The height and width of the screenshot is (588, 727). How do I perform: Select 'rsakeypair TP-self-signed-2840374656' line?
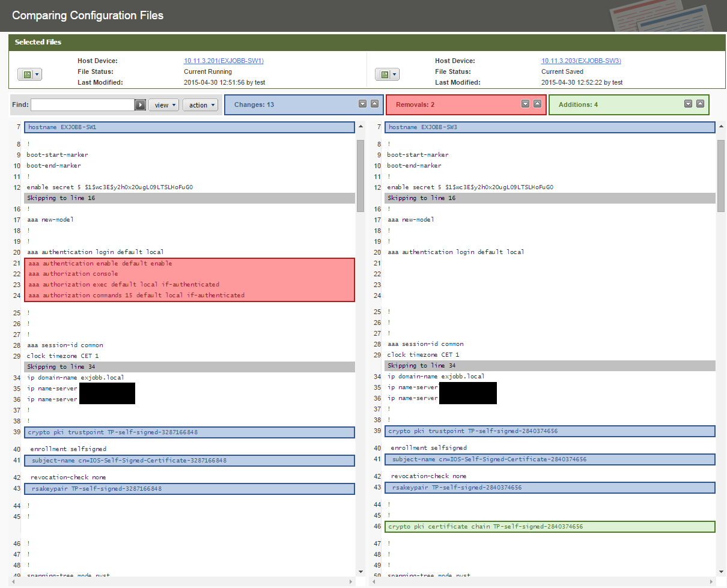(550, 488)
